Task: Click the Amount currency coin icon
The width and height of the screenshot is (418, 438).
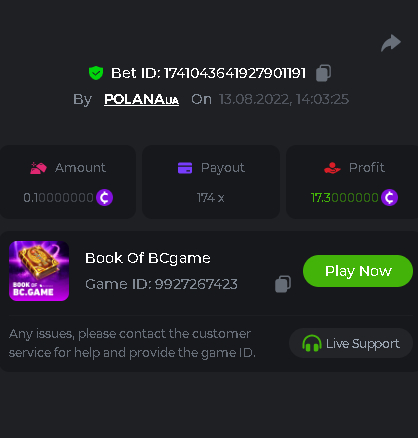Action: pos(104,198)
